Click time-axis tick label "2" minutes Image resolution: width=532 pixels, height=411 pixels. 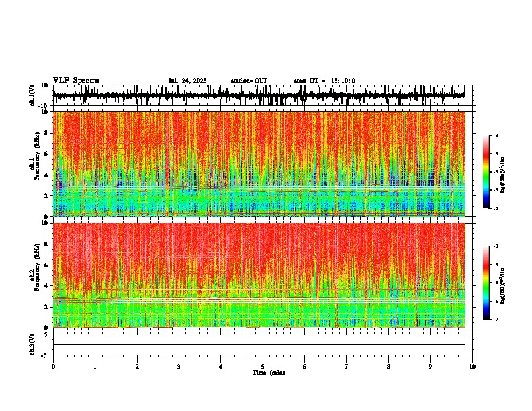click(137, 367)
